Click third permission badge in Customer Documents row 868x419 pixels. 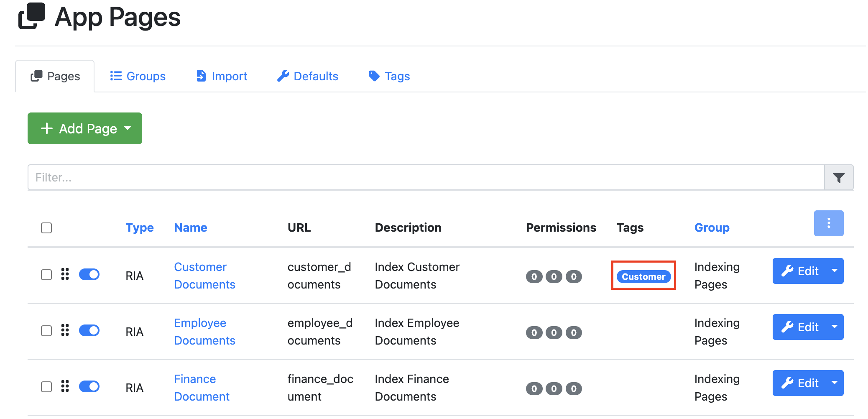pyautogui.click(x=574, y=276)
